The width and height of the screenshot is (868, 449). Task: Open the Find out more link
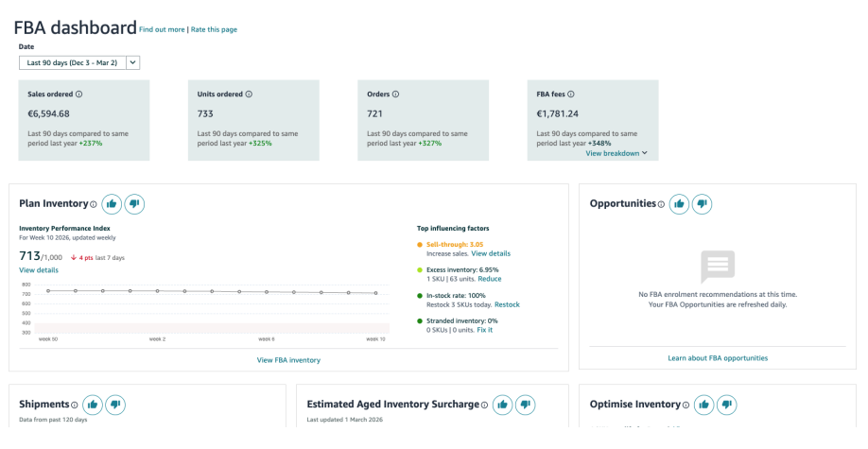pos(162,30)
